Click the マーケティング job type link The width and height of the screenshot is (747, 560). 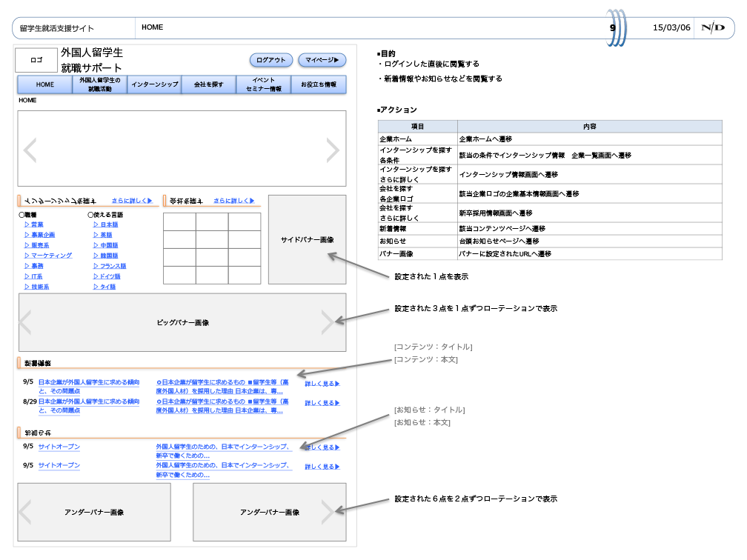click(47, 256)
